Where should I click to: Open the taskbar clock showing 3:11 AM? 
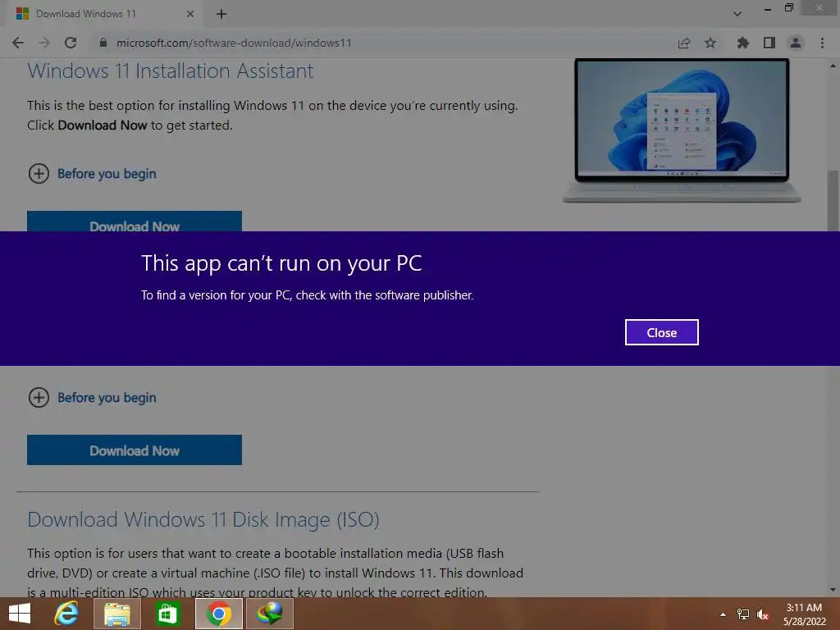point(804,614)
